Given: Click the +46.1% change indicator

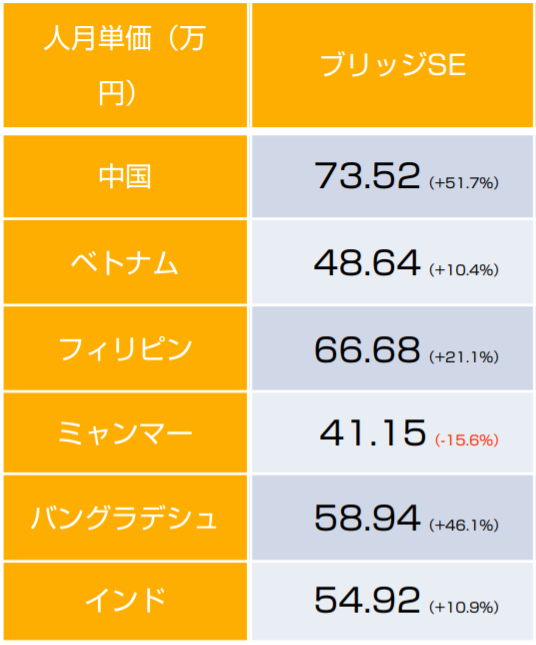Looking at the screenshot, I should click(464, 525).
